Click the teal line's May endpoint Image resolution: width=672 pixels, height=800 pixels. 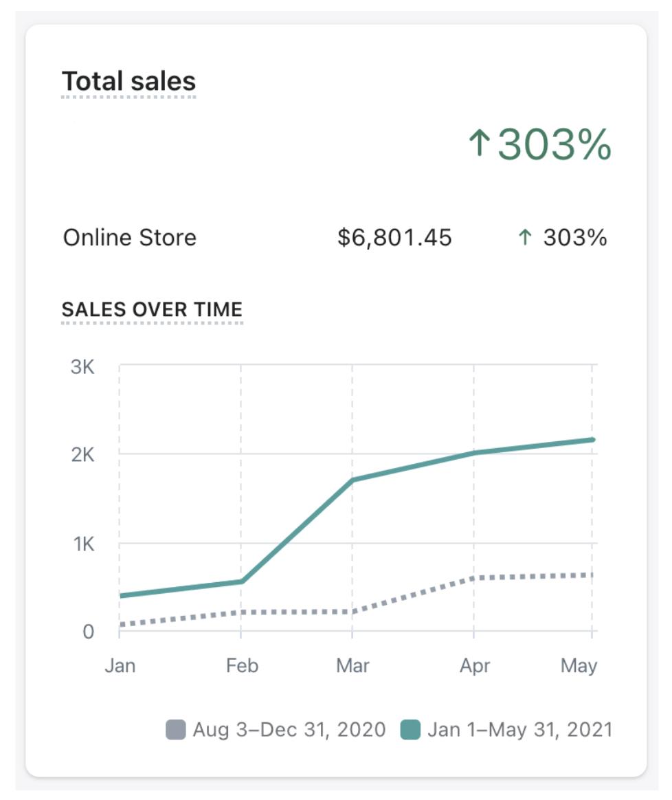pyautogui.click(x=592, y=439)
